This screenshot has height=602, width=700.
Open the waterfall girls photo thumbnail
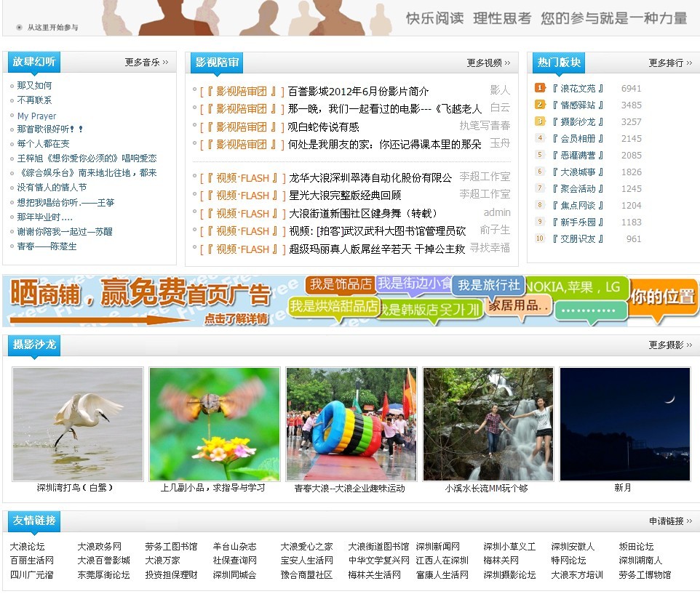pyautogui.click(x=488, y=424)
